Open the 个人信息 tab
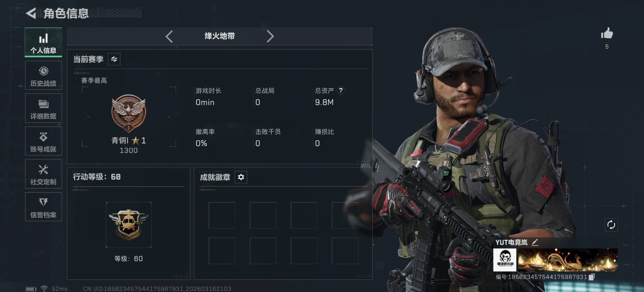Image resolution: width=644 pixels, height=292 pixels. [43, 42]
